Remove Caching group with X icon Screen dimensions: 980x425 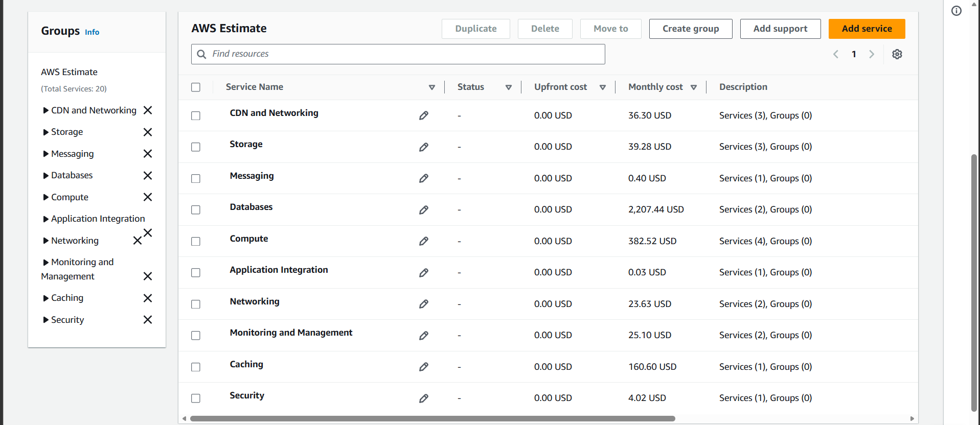coord(148,298)
